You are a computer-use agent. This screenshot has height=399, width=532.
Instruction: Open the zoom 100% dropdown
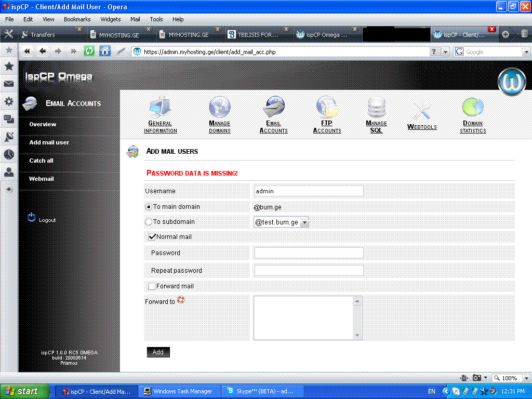526,378
